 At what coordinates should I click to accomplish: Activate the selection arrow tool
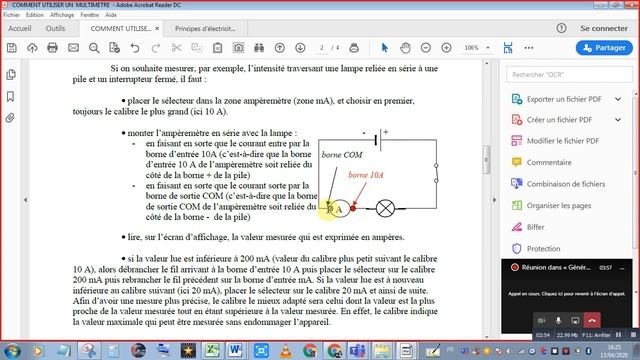tap(384, 48)
